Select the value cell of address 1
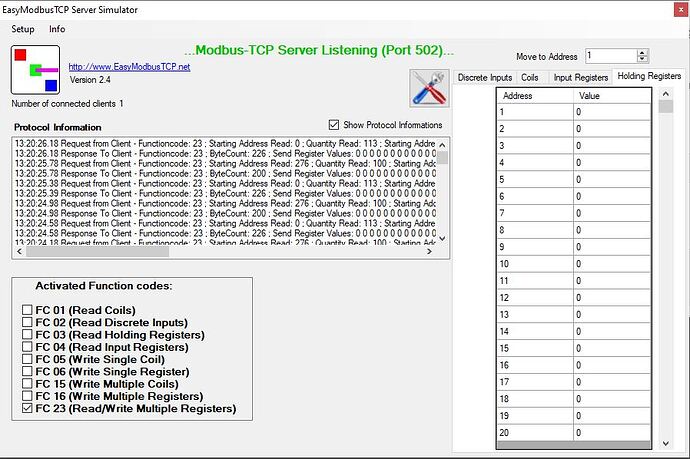The image size is (690, 459). tap(612, 112)
